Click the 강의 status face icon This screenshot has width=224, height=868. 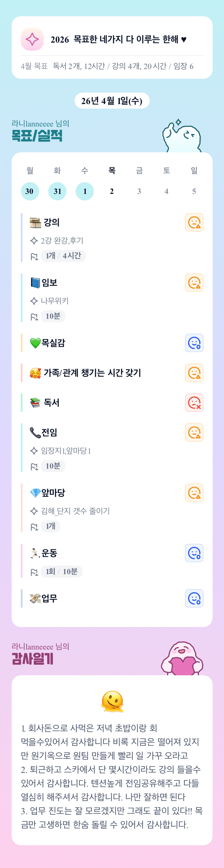tap(194, 222)
